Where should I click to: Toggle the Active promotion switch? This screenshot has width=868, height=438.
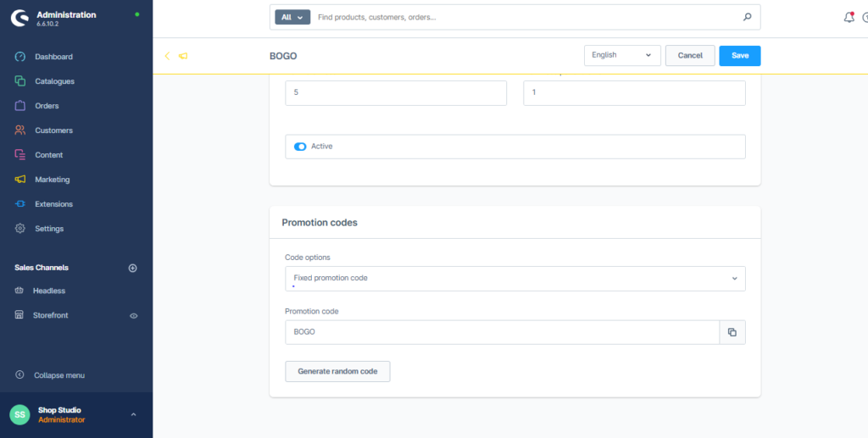[x=300, y=147]
